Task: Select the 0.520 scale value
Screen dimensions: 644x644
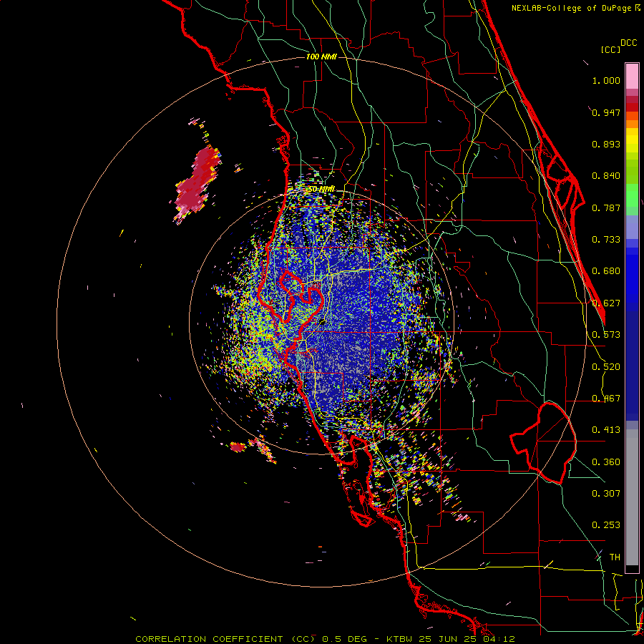Action: pyautogui.click(x=606, y=367)
